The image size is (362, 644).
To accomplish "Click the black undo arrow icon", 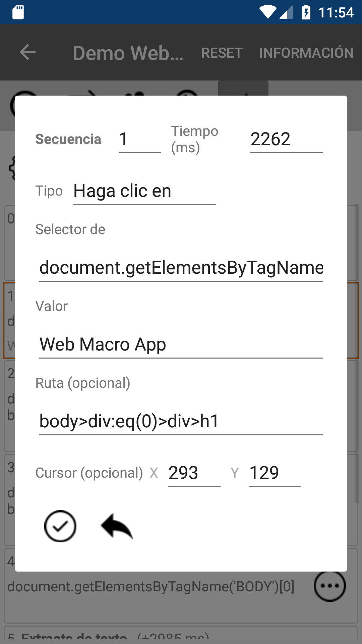I will 117,526.
